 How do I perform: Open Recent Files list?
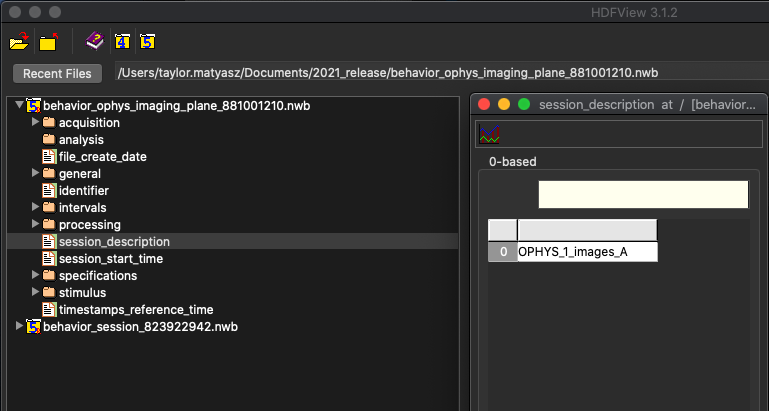57,74
